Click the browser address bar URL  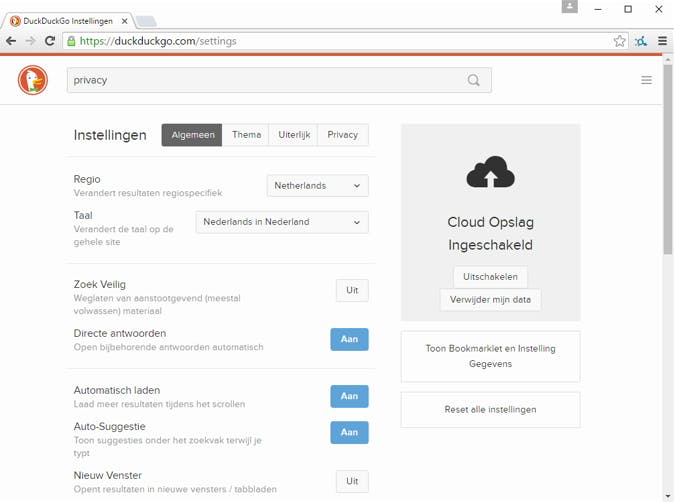point(158,41)
